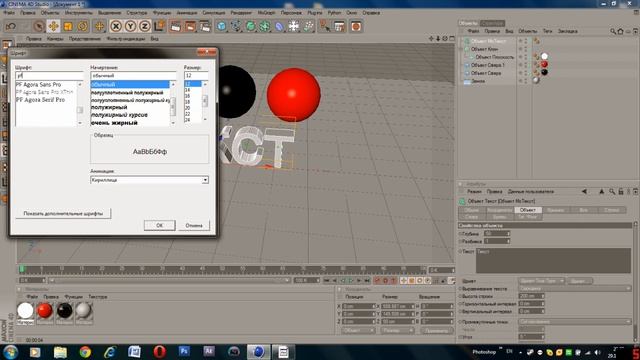Open Photoshop from the taskbar

coord(184,351)
